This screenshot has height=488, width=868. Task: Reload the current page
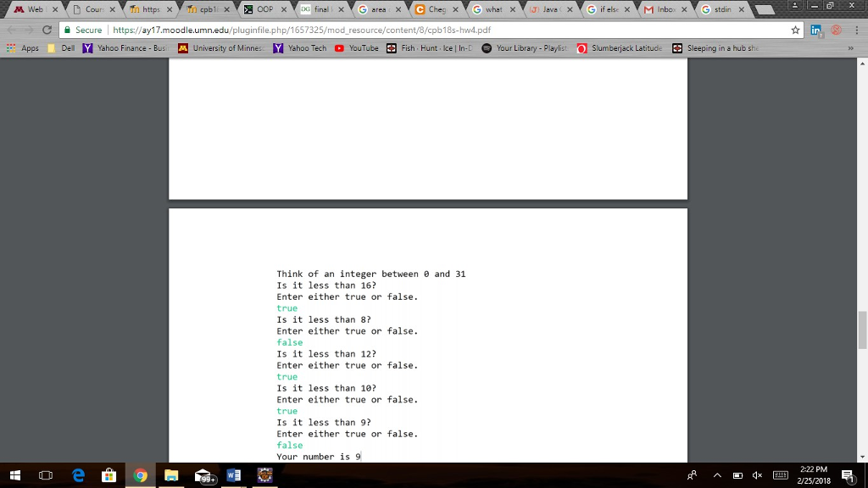[48, 29]
